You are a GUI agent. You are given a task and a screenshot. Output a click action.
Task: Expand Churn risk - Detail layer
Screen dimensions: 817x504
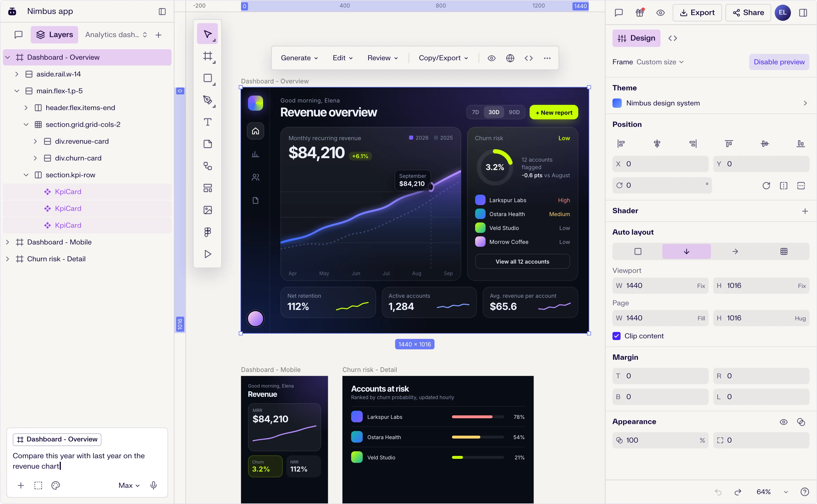click(7, 259)
